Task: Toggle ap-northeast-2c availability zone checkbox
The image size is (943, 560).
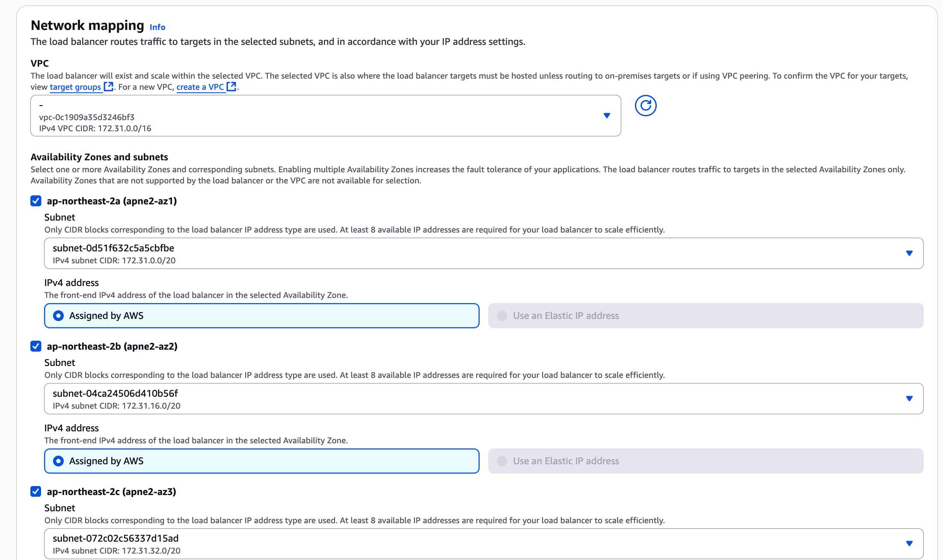Action: 36,492
